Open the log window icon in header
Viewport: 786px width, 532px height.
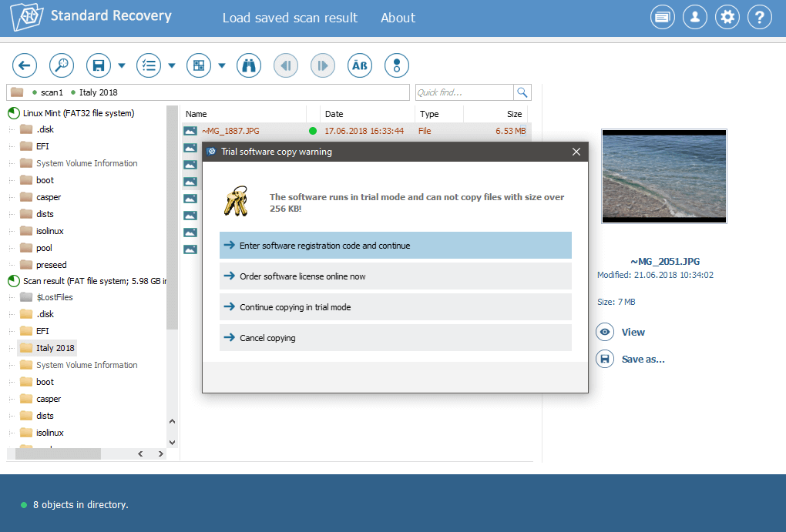(663, 18)
